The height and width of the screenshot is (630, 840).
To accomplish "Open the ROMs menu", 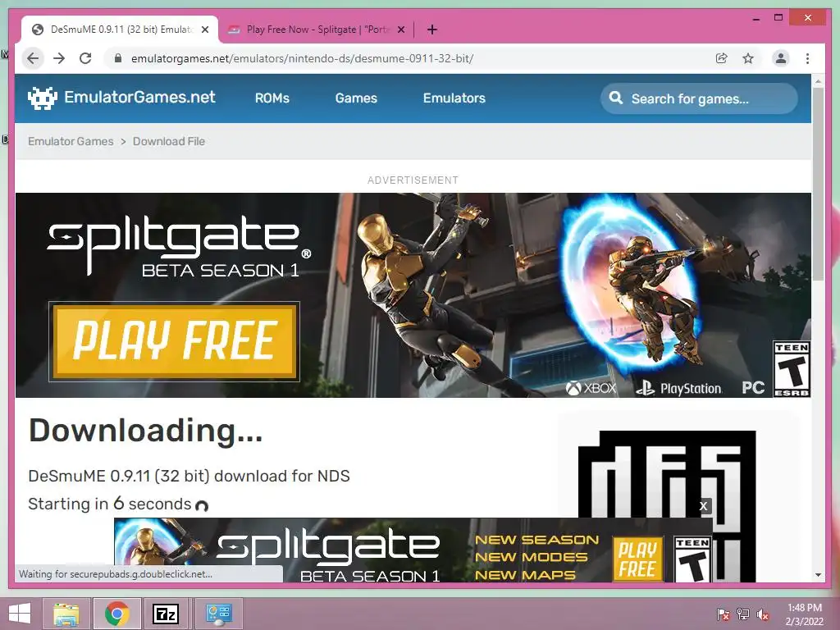I will (272, 98).
